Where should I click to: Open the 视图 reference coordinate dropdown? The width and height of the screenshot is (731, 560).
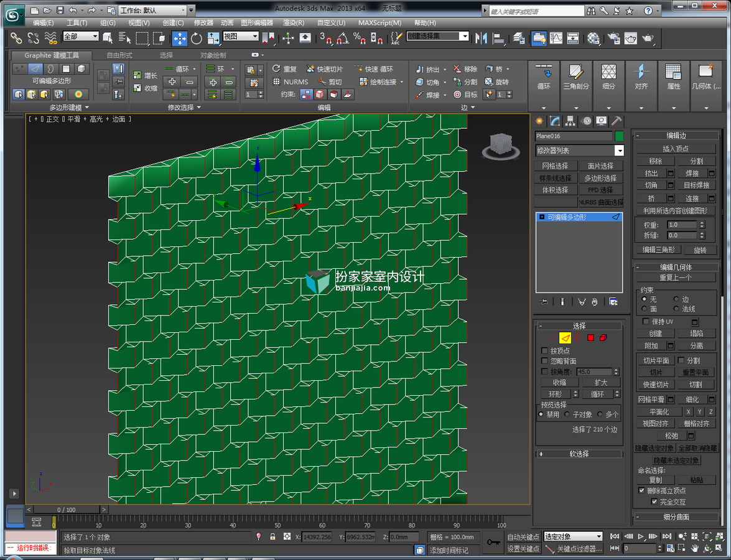[241, 36]
